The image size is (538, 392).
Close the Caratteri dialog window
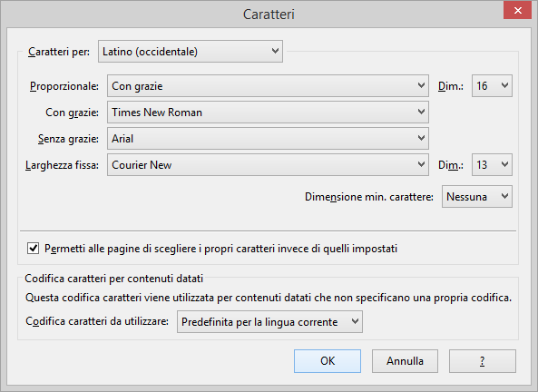click(x=518, y=10)
